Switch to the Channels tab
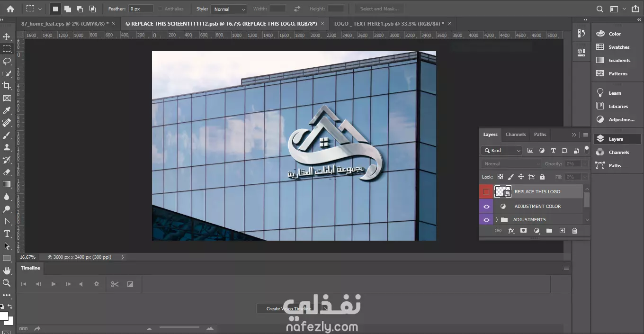 (x=516, y=135)
